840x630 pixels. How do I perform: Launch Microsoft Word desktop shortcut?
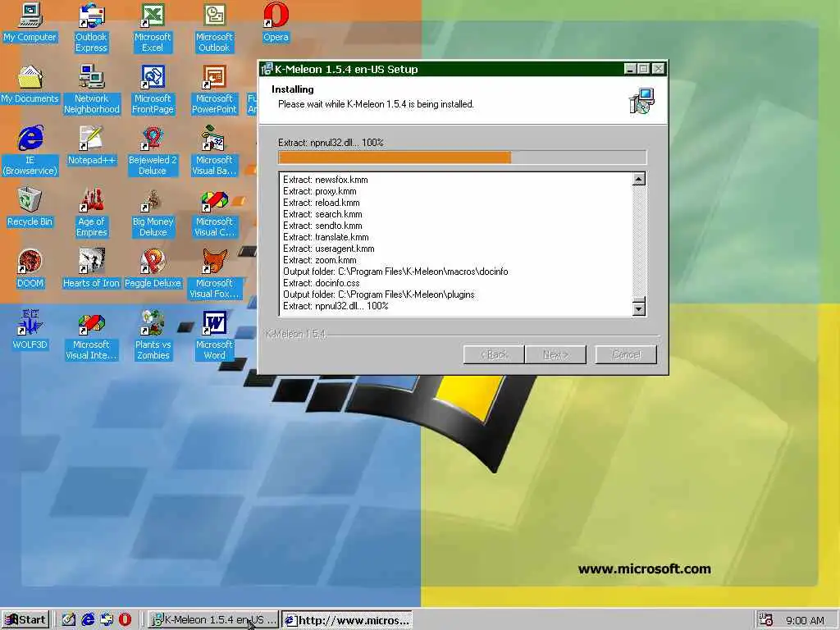point(214,336)
